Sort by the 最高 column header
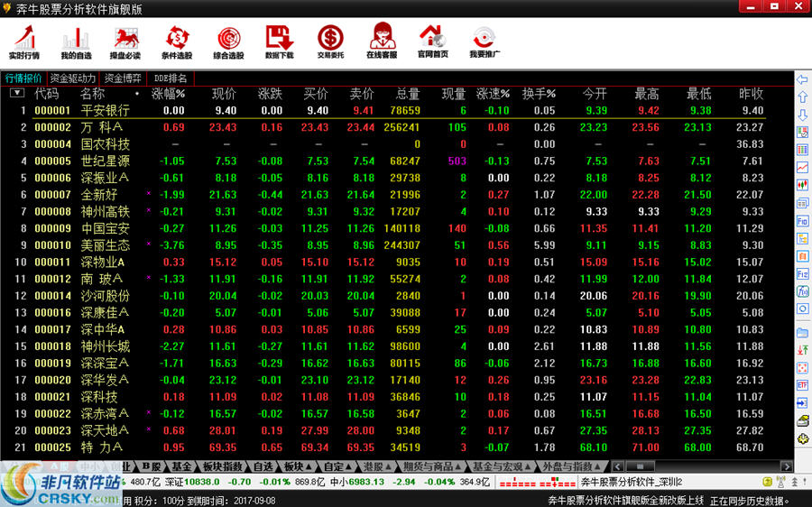812x507 pixels. (x=647, y=94)
